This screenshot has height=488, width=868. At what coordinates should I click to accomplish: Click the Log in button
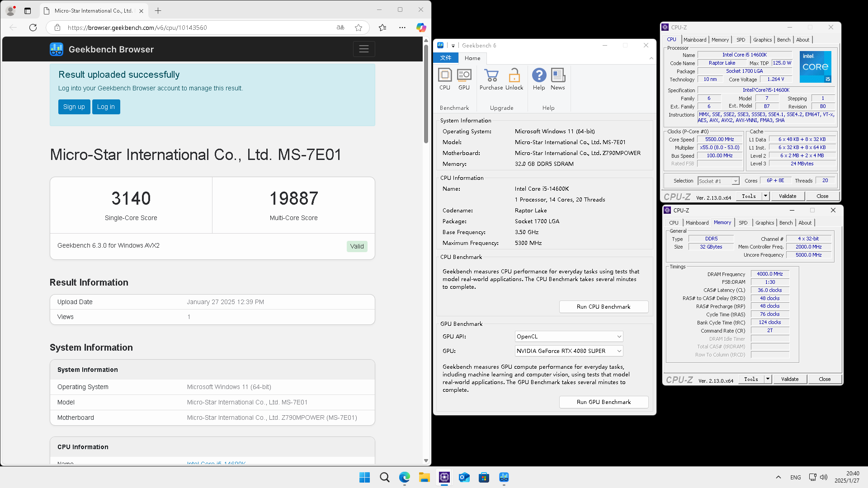pos(106,107)
